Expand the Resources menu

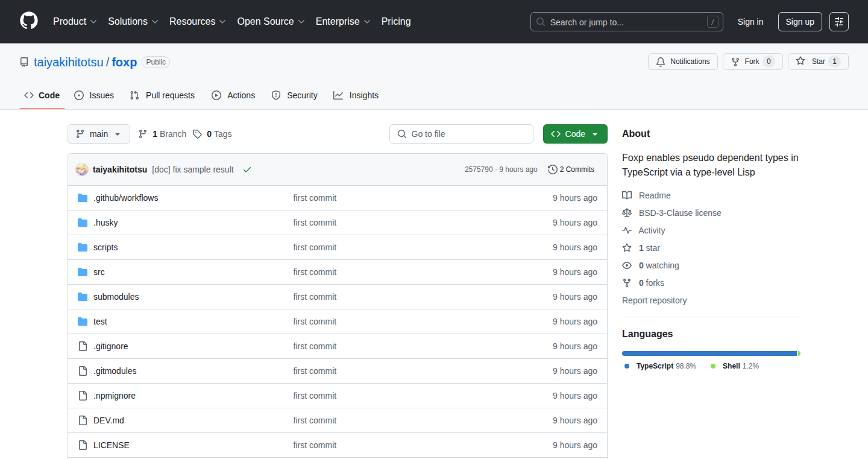pyautogui.click(x=198, y=21)
